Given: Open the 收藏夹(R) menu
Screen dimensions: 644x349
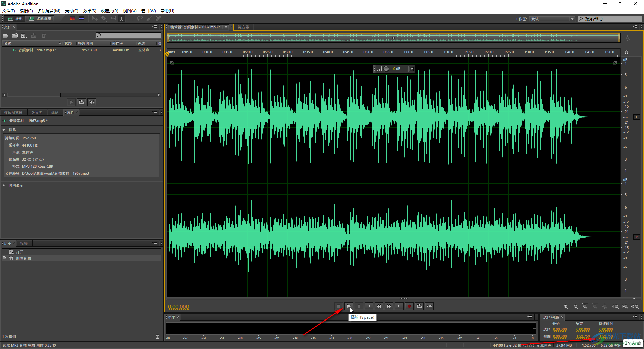Looking at the screenshot, I should [110, 11].
